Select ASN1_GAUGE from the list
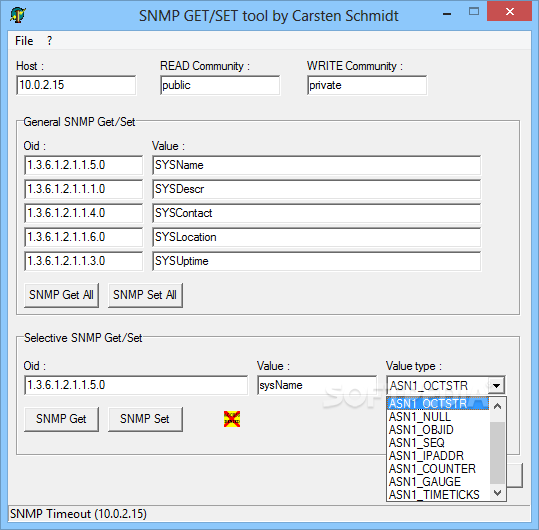Viewport: 539px width, 530px height. [x=438, y=482]
